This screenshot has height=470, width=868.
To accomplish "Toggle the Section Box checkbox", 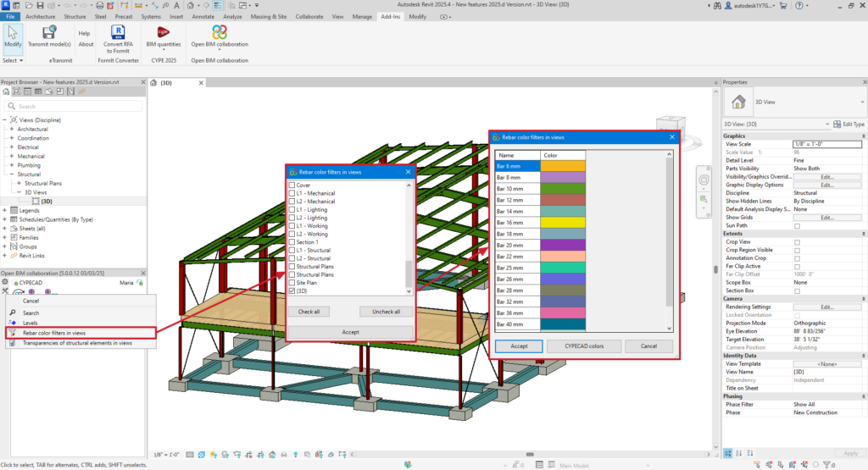I will click(x=797, y=290).
